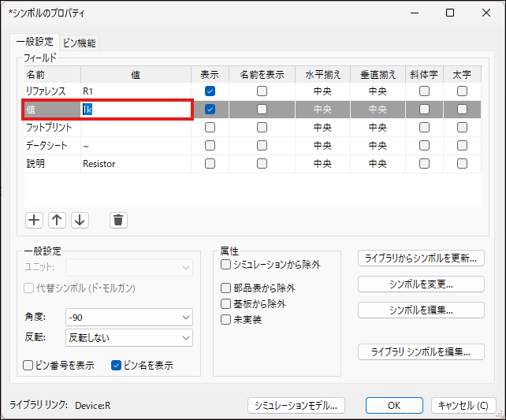This screenshot has height=420, width=506.
Task: Switch to the ピン機能 tab
Action: 79,43
